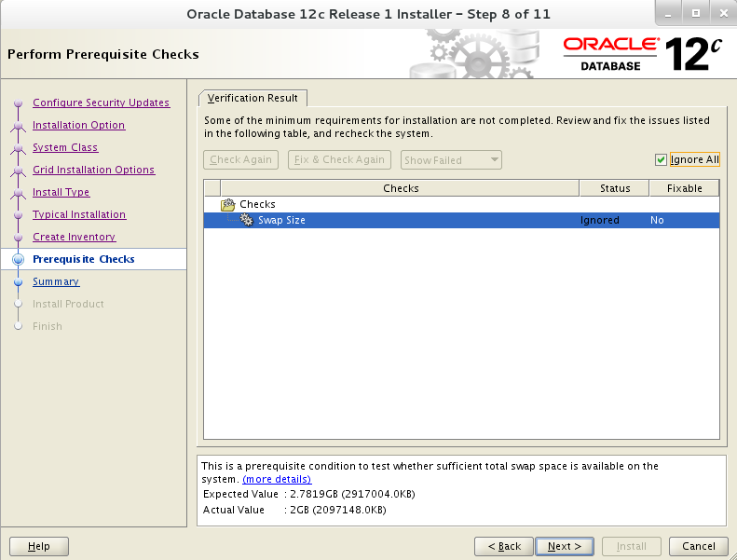Click the Help button

[x=39, y=546]
